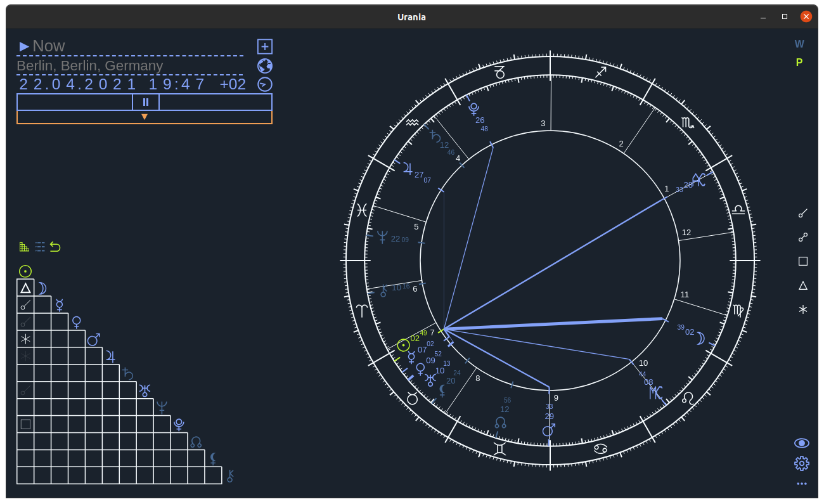Click the Leo sign on the wheel
Screen dimensions: 824x504
click(x=688, y=398)
